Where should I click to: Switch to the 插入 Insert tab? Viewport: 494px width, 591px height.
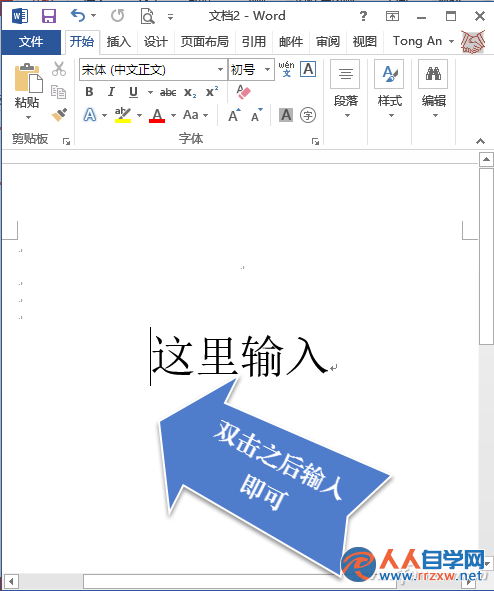118,41
